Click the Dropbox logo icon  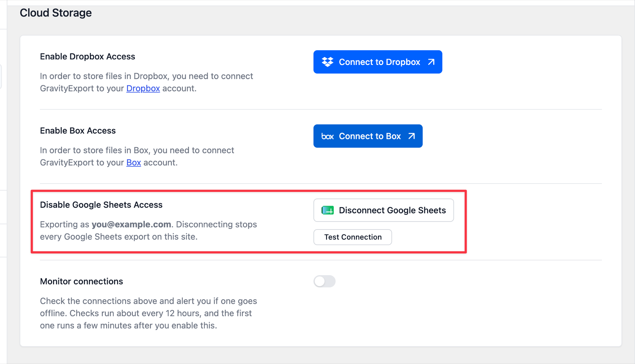(327, 62)
